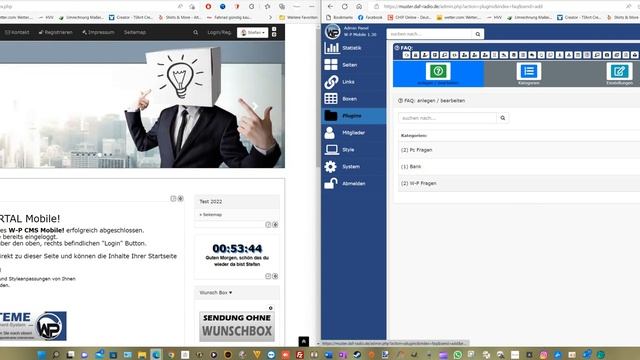This screenshot has height=360, width=640.
Task: Open Links in admin sidebar
Action: coord(348,82)
